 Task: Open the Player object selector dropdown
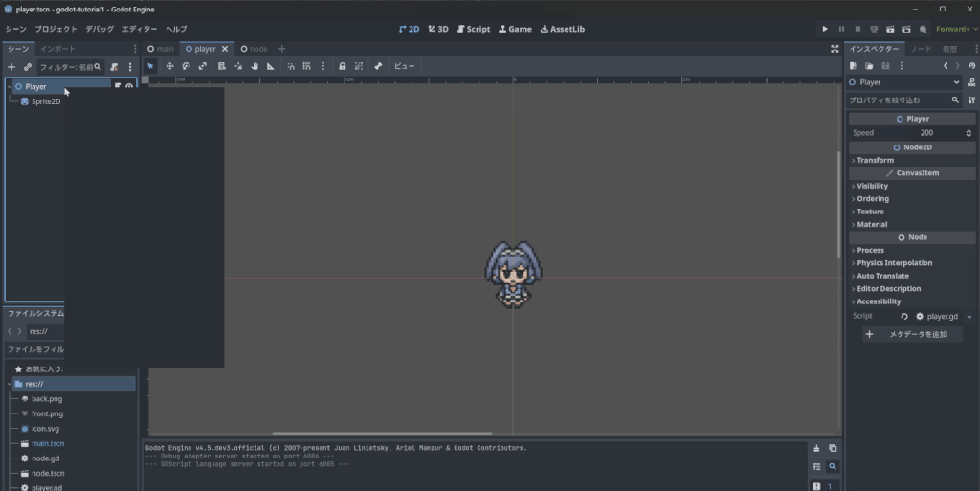[905, 82]
